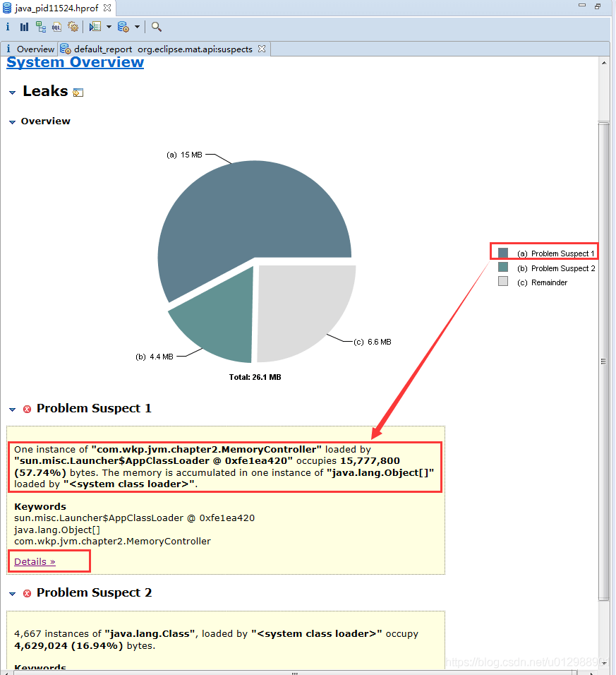Click the vertical scrollbar up arrow

point(604,63)
